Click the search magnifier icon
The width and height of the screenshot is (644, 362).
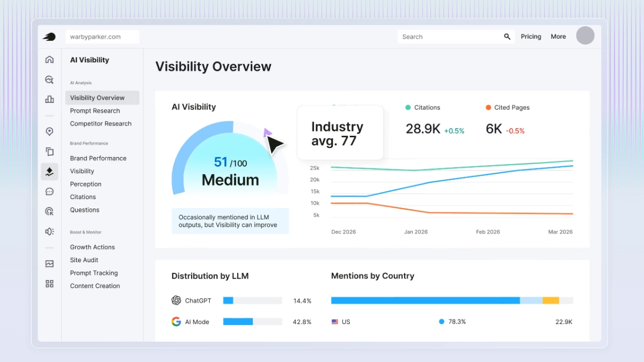pyautogui.click(x=507, y=36)
